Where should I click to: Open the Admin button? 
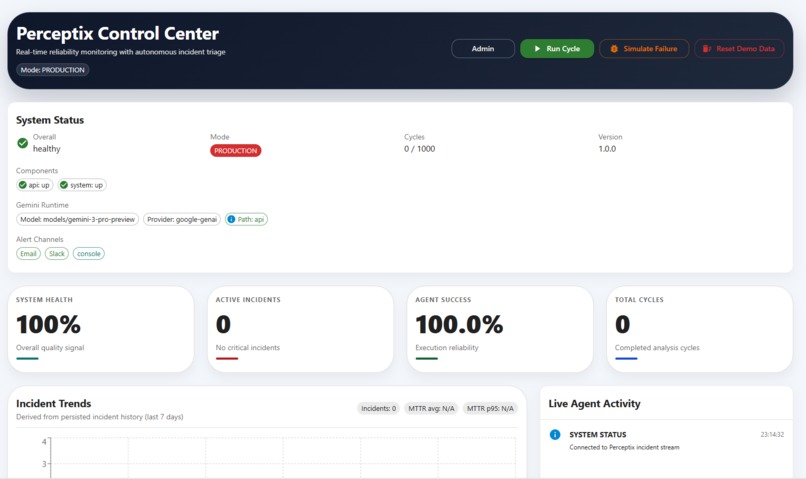pyautogui.click(x=483, y=49)
